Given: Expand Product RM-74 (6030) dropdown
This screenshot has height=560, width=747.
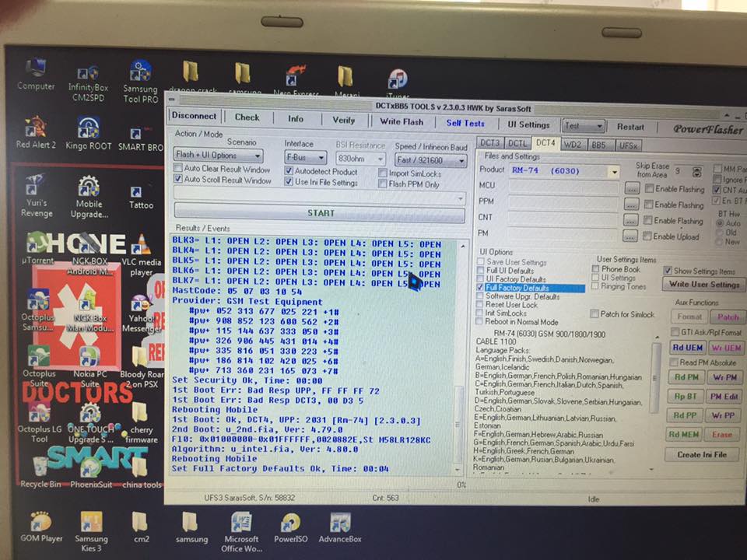Looking at the screenshot, I should [x=614, y=172].
